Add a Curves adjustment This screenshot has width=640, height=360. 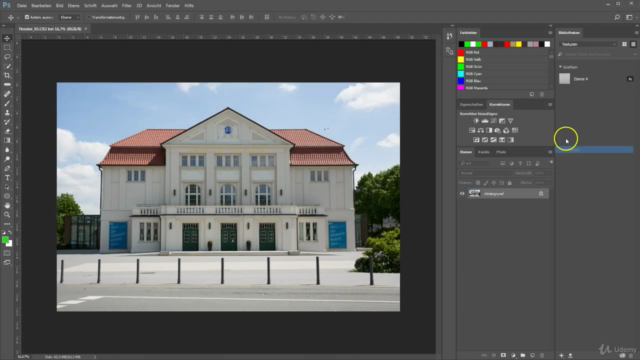coord(493,121)
